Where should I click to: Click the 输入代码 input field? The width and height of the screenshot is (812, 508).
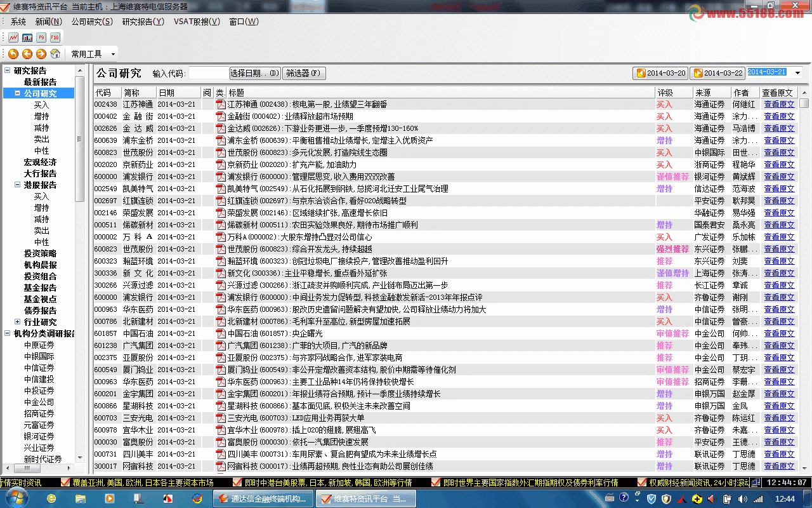pos(208,74)
